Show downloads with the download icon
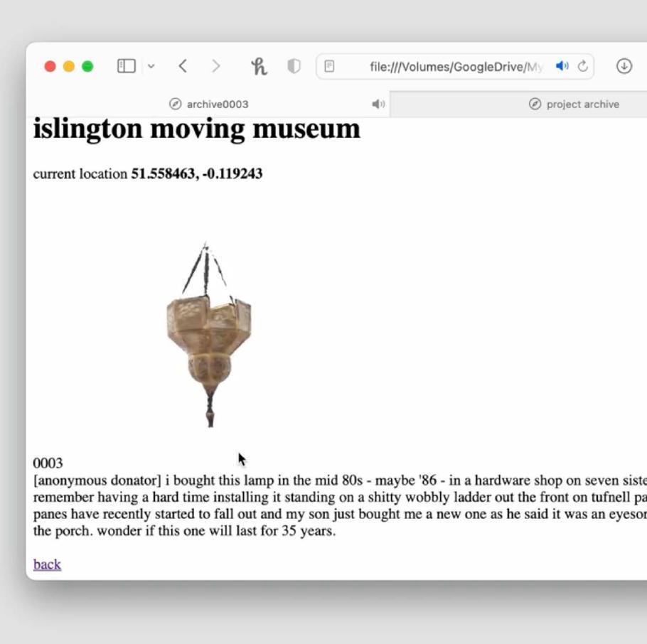This screenshot has width=647, height=644. pos(624,66)
